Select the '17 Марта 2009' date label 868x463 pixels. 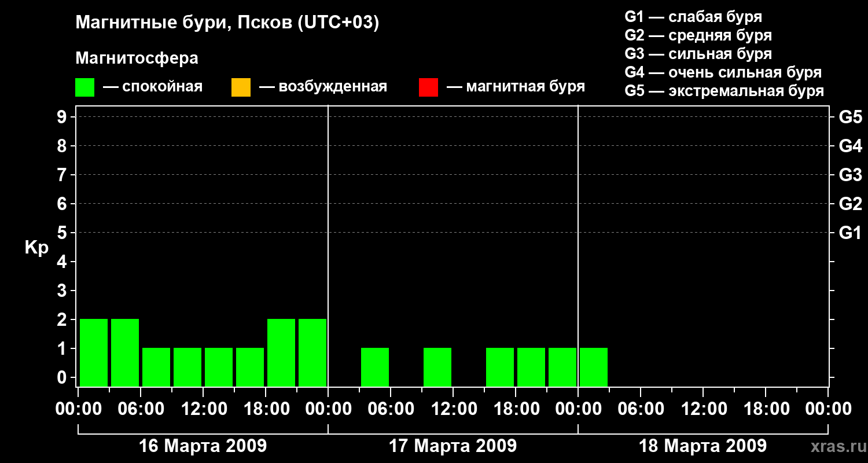[x=453, y=446]
